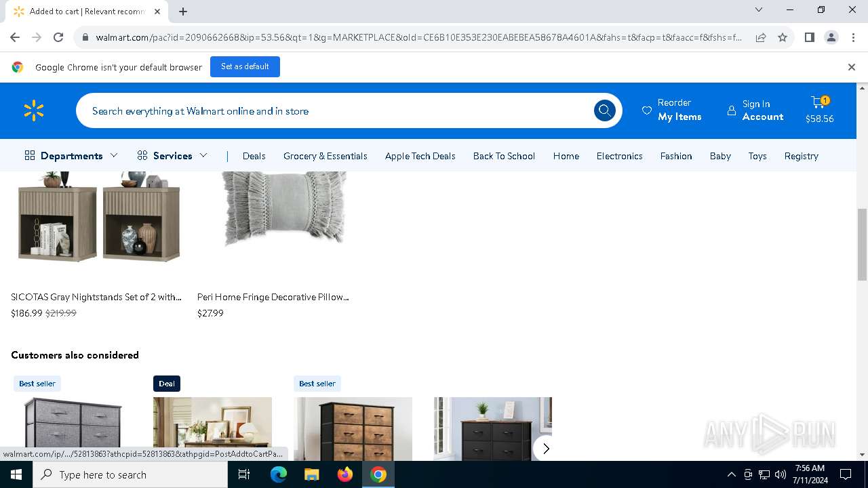Click the Windows taskbar search box
Image resolution: width=868 pixels, height=488 pixels.
130,474
